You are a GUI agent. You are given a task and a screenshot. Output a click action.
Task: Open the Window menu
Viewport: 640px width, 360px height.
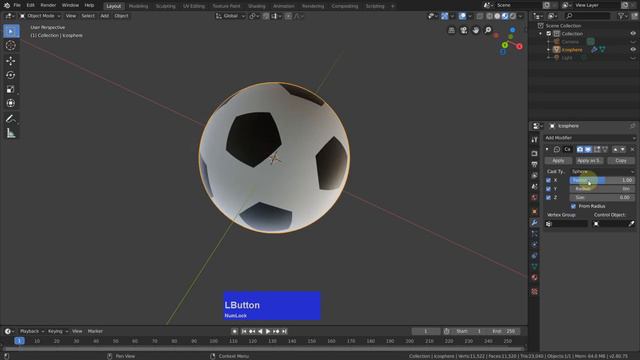(70, 5)
